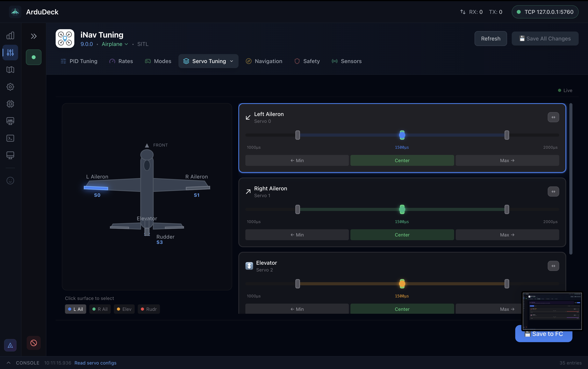
Task: Click the green dot status button
Action: 34,57
